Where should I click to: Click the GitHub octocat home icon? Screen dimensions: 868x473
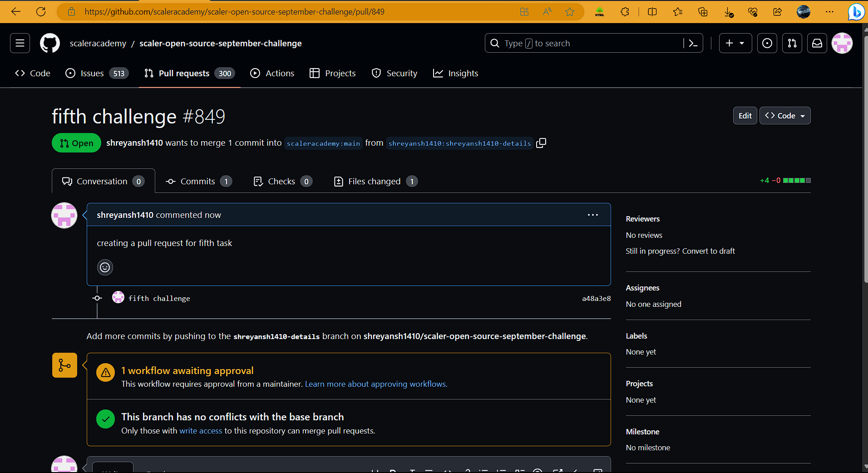click(49, 43)
